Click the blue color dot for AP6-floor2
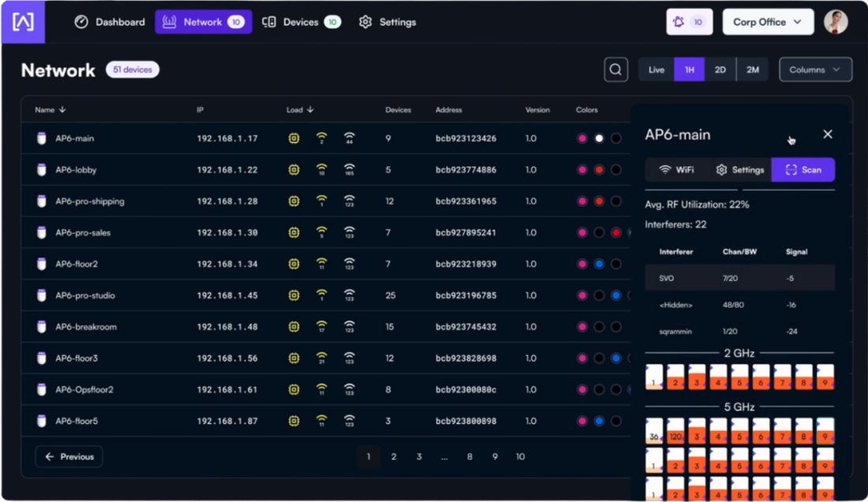The width and height of the screenshot is (868, 502). (x=599, y=264)
